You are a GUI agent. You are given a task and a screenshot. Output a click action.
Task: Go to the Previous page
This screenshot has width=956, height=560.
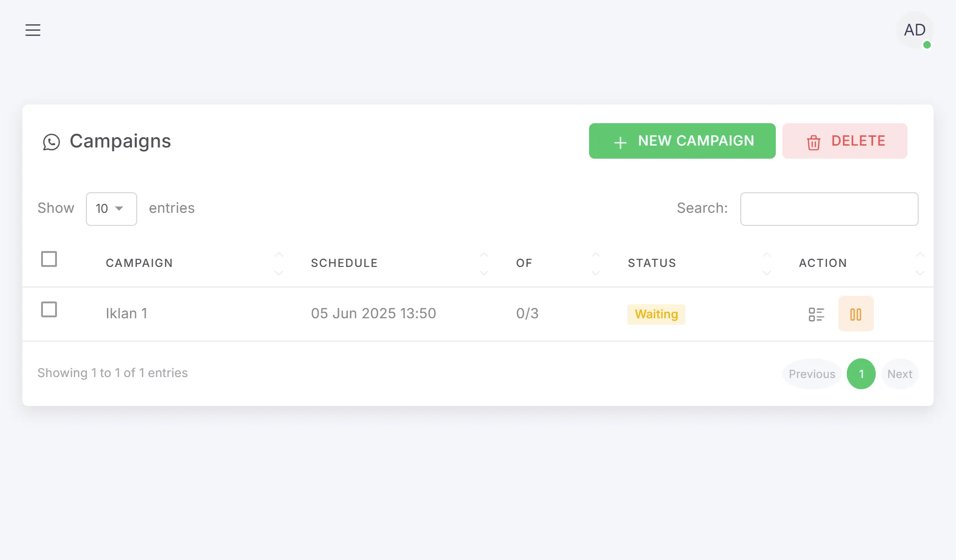coord(812,374)
